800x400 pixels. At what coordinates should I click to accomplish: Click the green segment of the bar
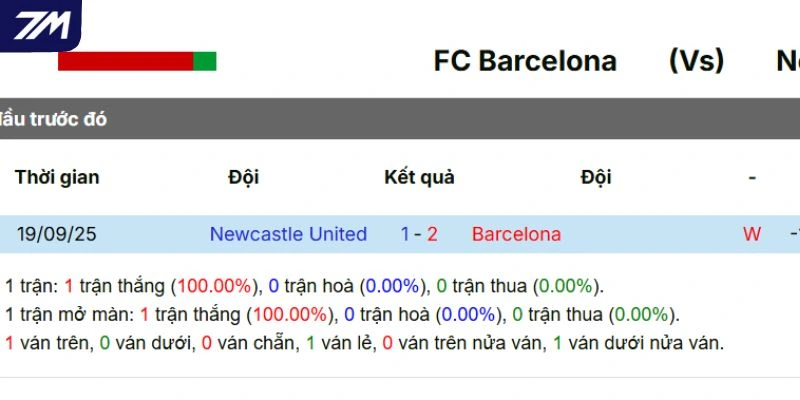coord(205,61)
